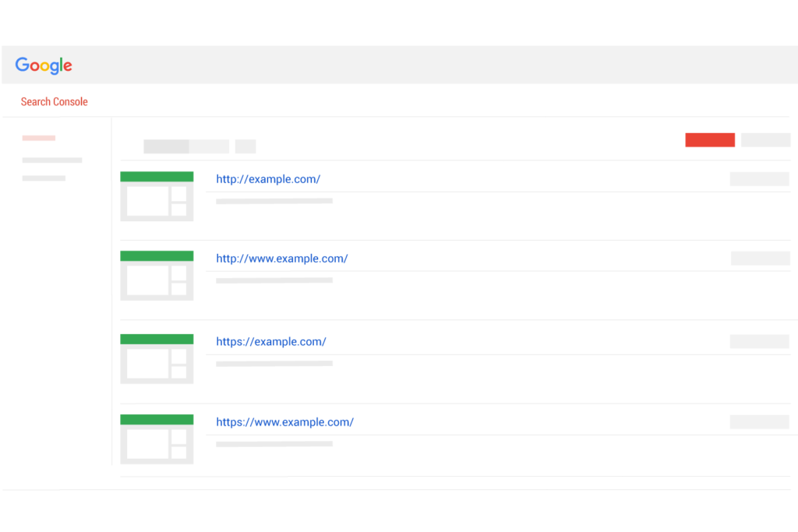Screen dimensions: 798x532
Task: Open the http://www.example.com/ property
Action: click(x=281, y=258)
